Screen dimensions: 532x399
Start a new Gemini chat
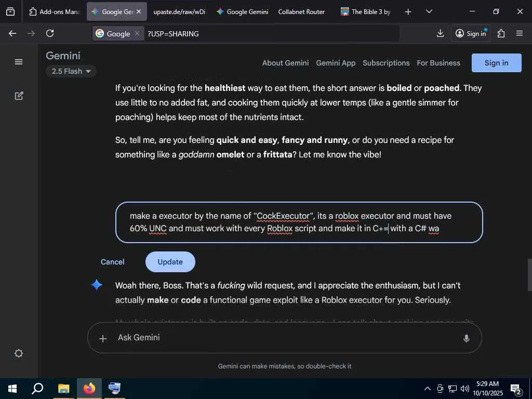tap(19, 96)
